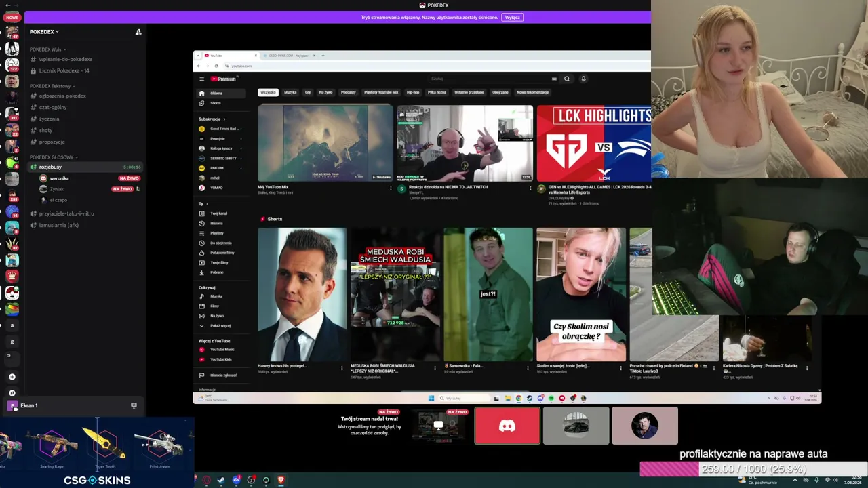Open YouTube Music link in sidebar
Viewport: 868px width, 488px height.
coord(221,350)
